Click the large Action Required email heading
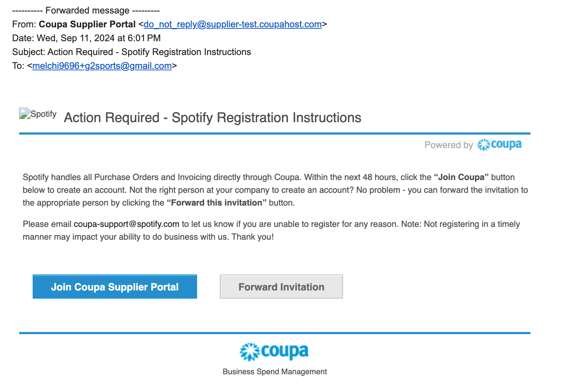The height and width of the screenshot is (392, 561). click(x=212, y=118)
